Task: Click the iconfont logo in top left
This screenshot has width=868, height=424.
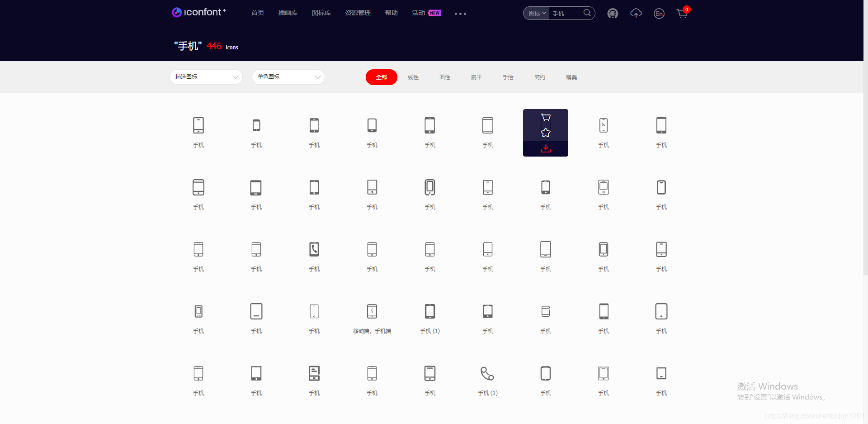Action: [198, 12]
